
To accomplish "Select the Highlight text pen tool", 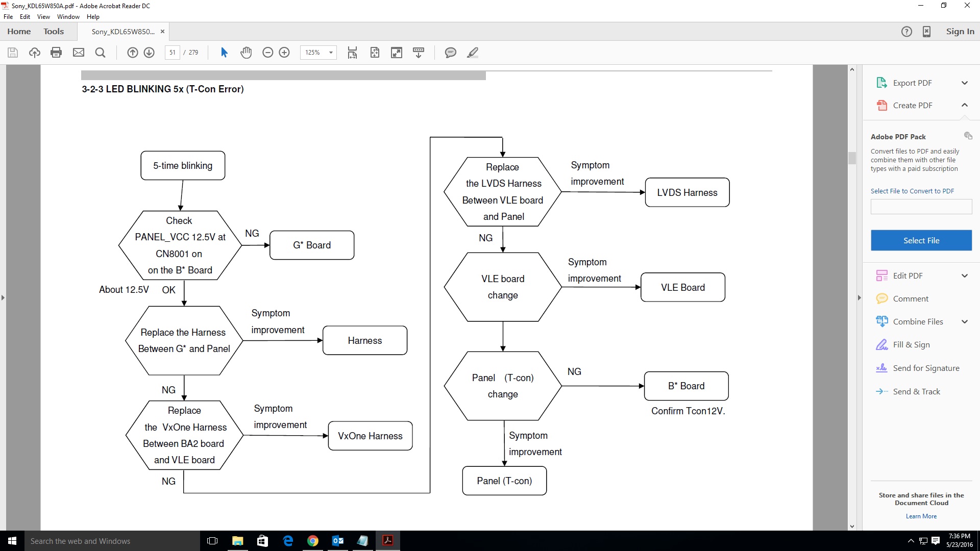I will 473,53.
